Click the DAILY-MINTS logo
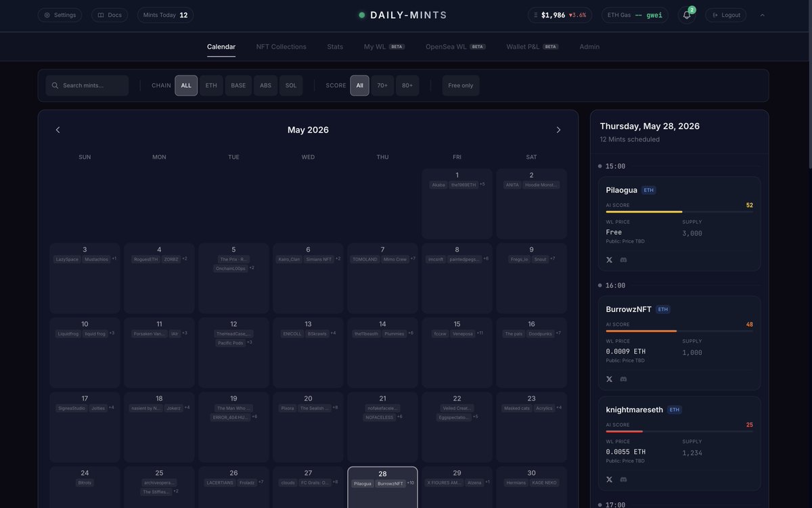The height and width of the screenshot is (508, 812). [x=403, y=15]
